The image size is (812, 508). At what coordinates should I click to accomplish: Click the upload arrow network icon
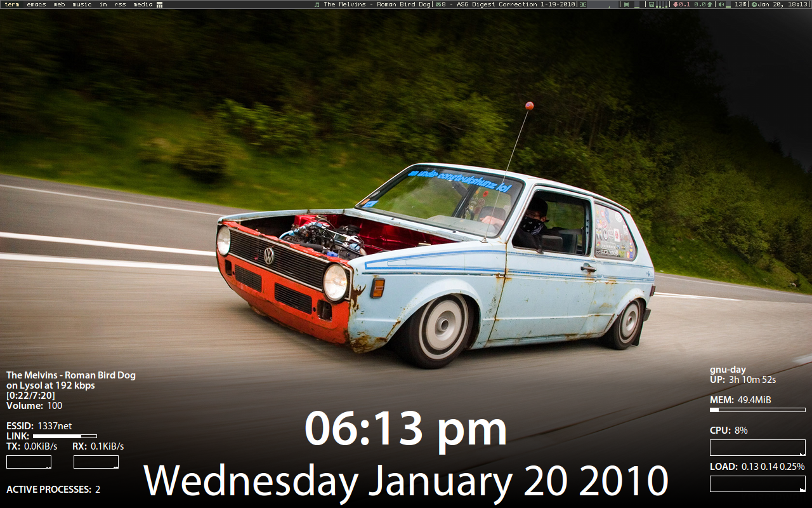(x=710, y=4)
